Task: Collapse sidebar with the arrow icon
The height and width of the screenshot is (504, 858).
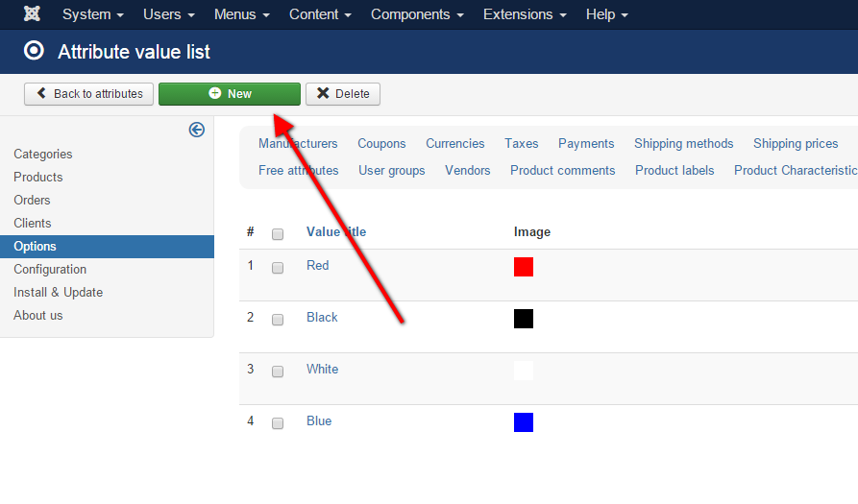Action: coord(197,130)
